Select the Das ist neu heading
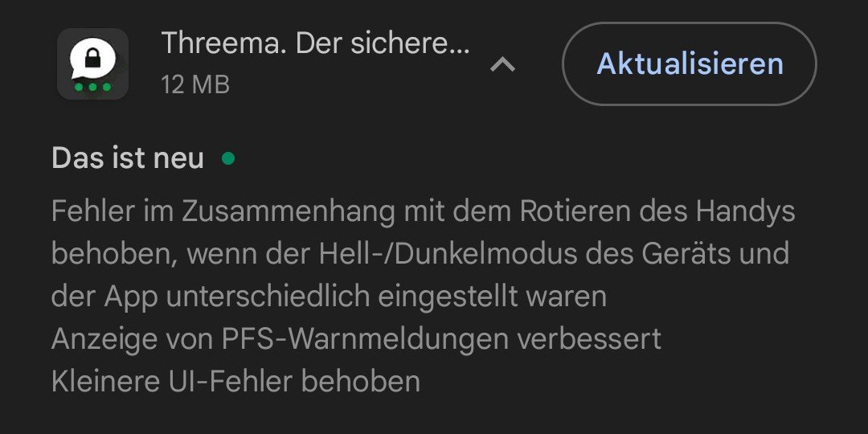 tap(128, 158)
